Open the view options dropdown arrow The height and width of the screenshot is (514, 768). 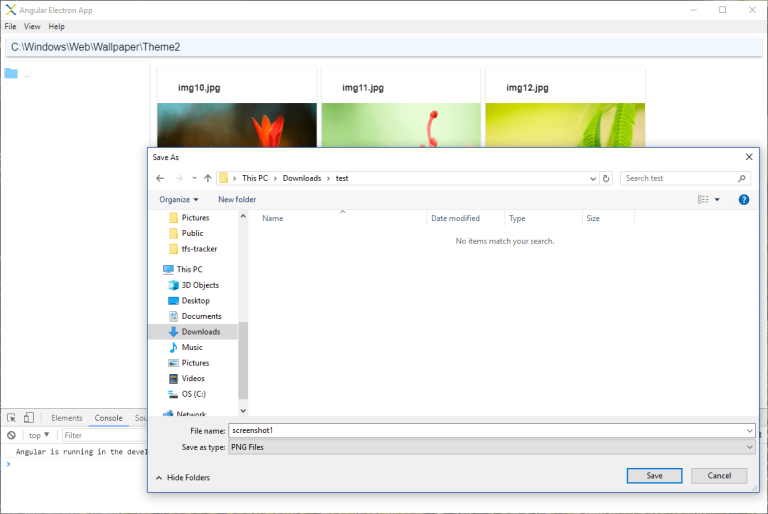click(717, 200)
